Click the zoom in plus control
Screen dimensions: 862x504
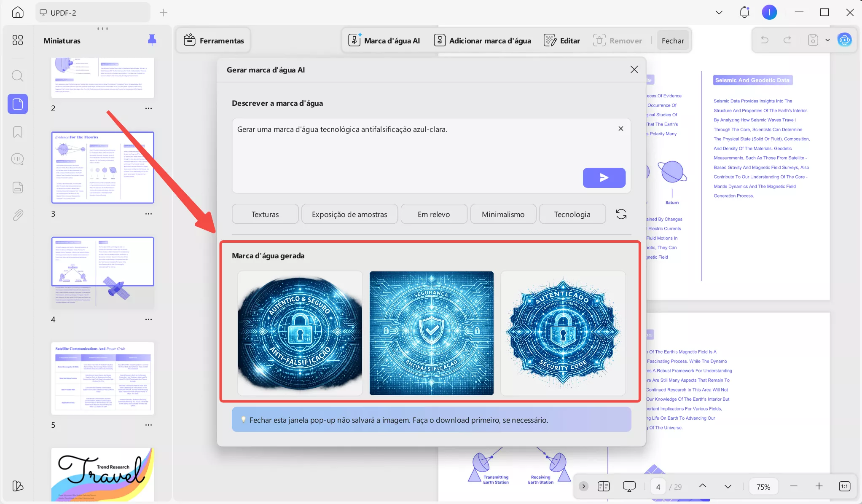click(819, 486)
